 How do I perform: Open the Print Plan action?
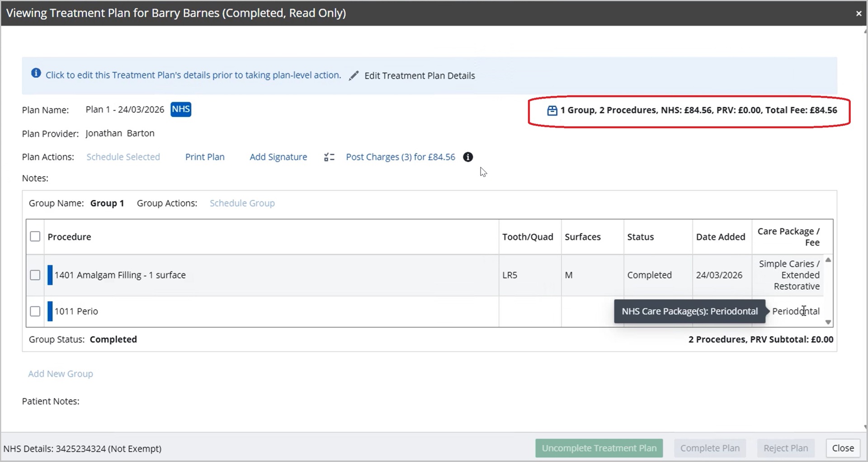pyautogui.click(x=205, y=157)
